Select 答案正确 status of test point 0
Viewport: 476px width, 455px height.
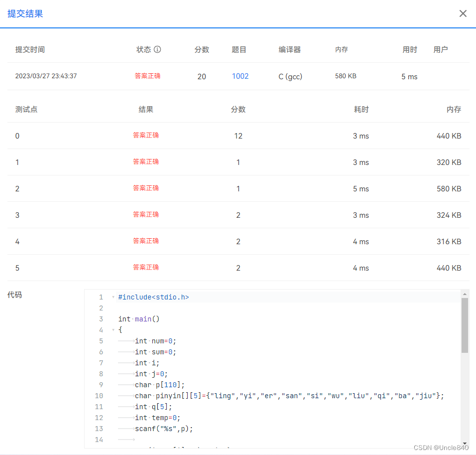[x=145, y=136]
